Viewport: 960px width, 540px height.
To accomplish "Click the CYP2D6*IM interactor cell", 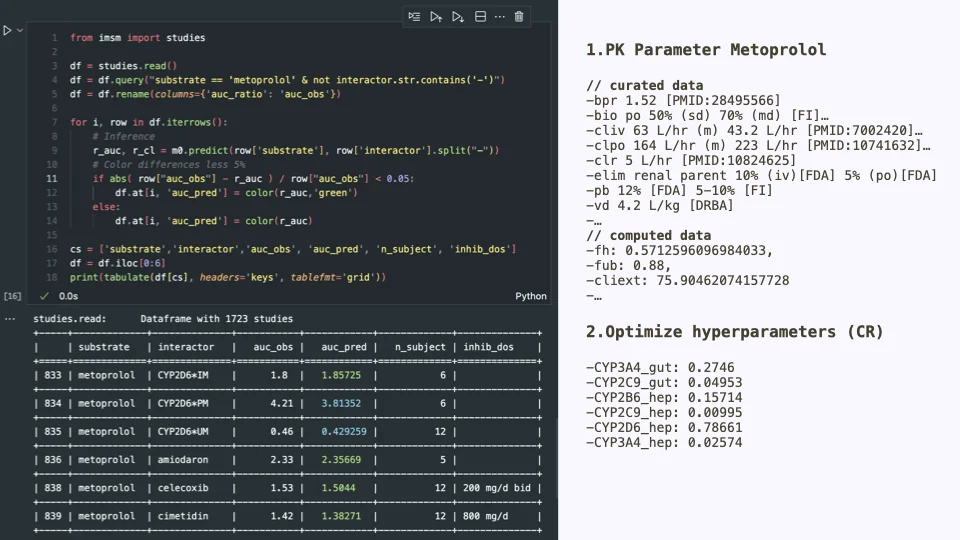I will (x=183, y=375).
